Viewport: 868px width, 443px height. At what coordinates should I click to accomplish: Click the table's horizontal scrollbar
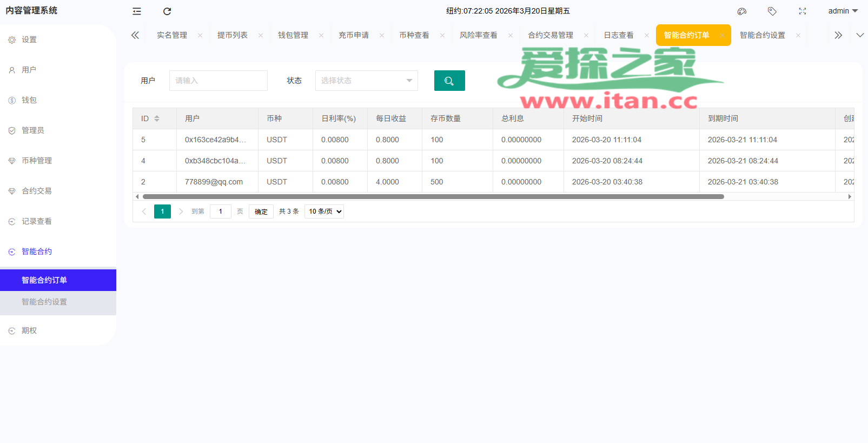point(433,197)
